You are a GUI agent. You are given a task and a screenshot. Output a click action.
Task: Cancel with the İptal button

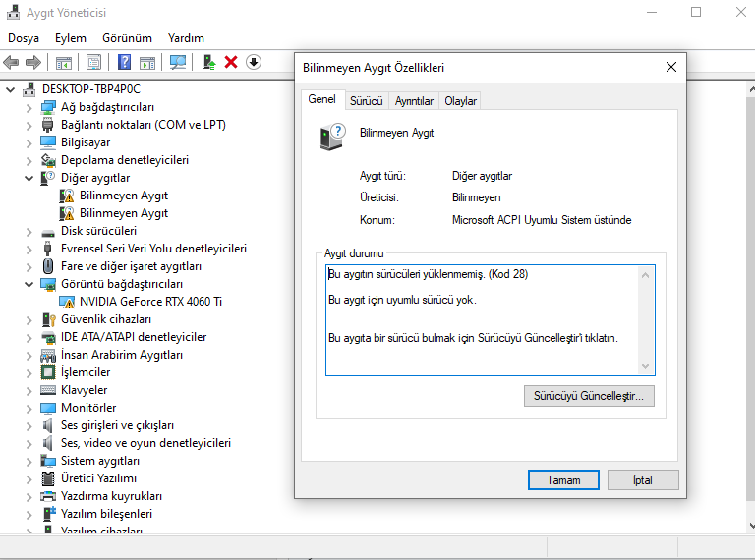click(x=643, y=480)
